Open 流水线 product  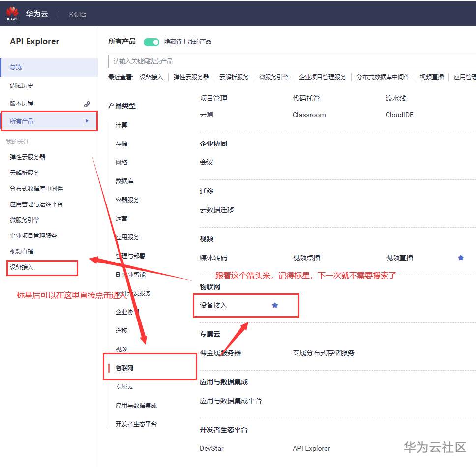tap(396, 98)
